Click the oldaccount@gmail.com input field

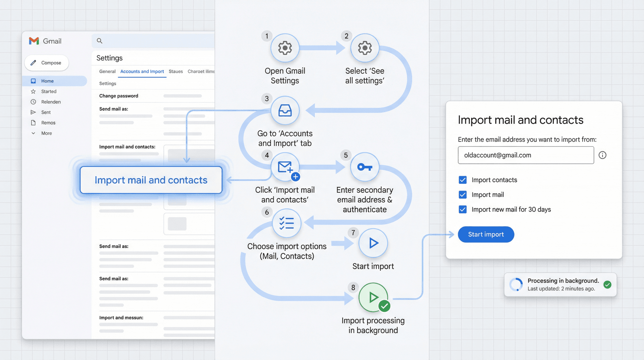click(x=525, y=155)
